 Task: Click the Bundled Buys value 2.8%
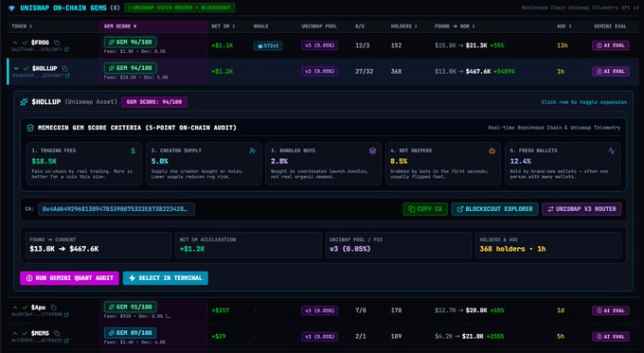279,161
